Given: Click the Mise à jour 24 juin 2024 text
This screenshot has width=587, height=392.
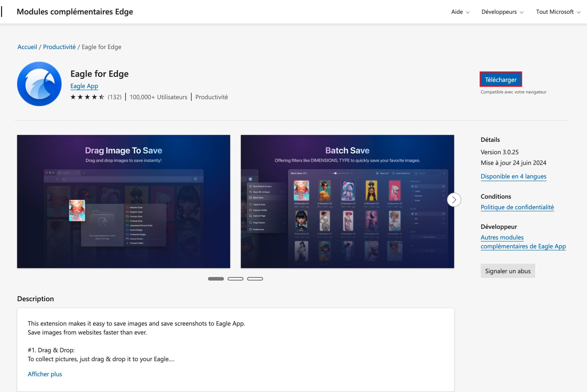Looking at the screenshot, I should [x=513, y=163].
